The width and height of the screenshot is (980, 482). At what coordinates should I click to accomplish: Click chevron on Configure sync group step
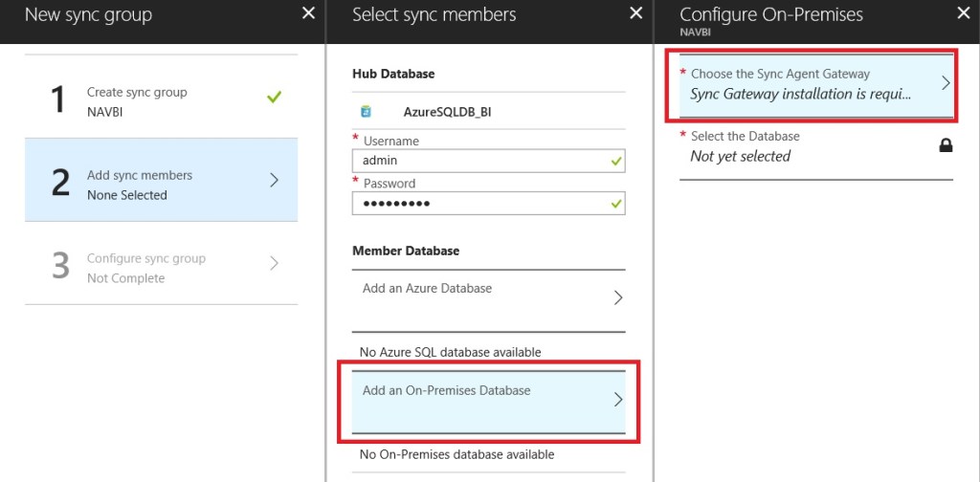click(x=274, y=263)
